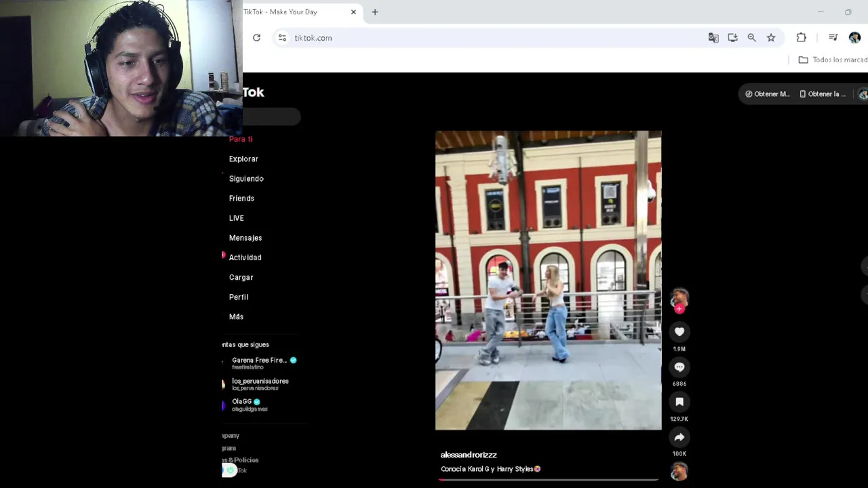Select the Para ti menu item
868x488 pixels.
241,139
